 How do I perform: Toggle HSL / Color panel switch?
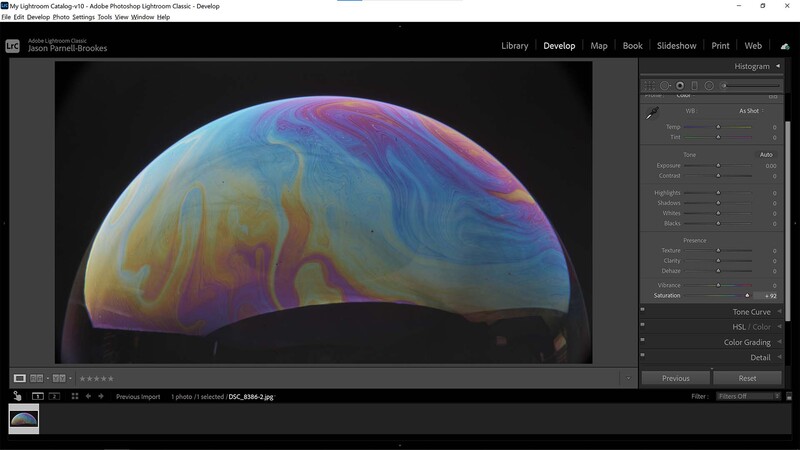642,324
